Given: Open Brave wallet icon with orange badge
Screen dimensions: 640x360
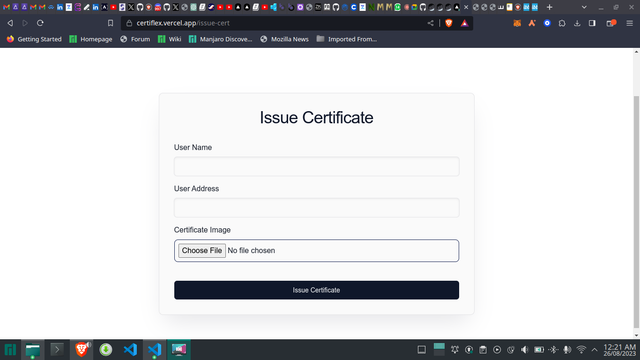Looking at the screenshot, I should (611, 23).
